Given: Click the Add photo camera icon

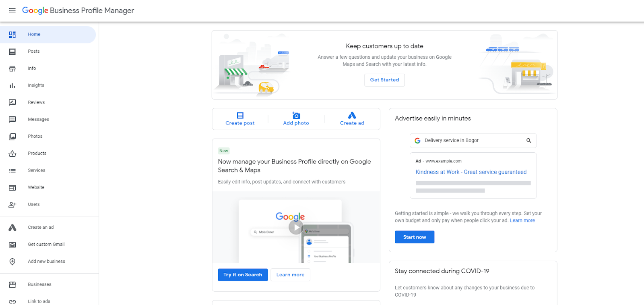Looking at the screenshot, I should point(296,115).
